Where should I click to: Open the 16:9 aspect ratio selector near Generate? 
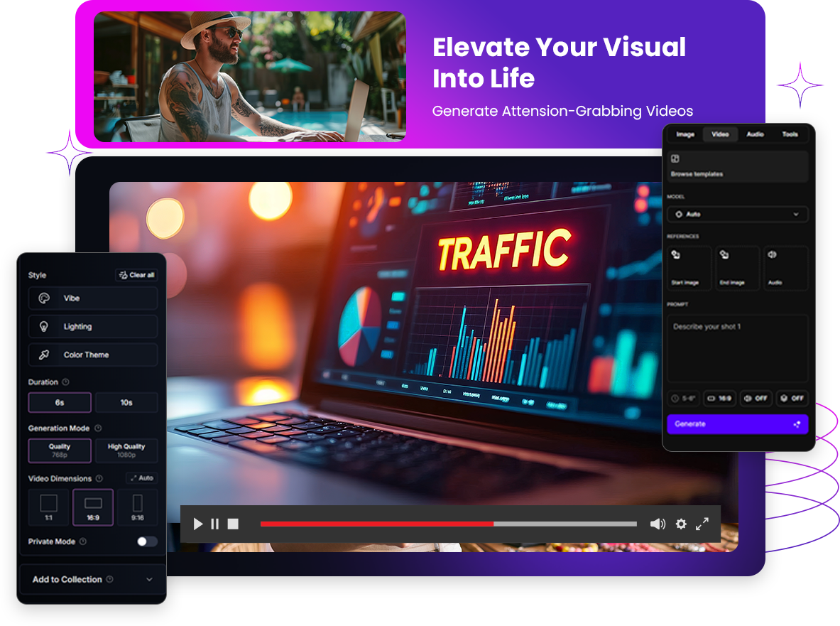click(719, 399)
